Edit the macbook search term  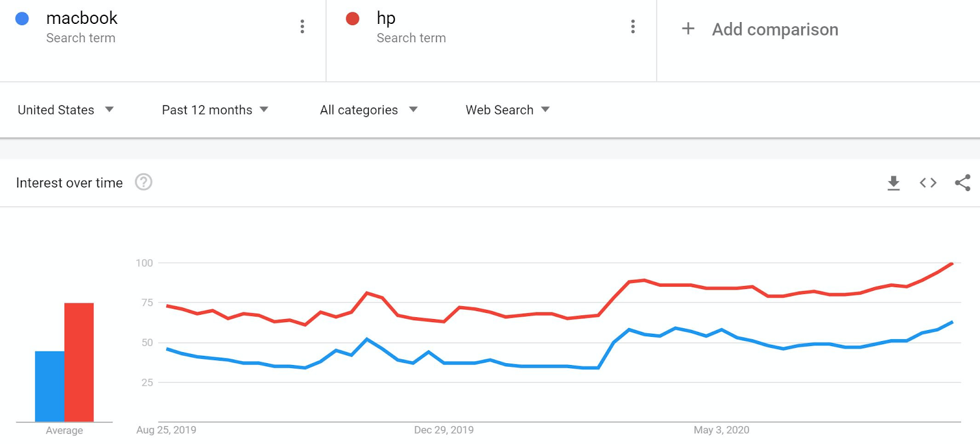click(81, 18)
